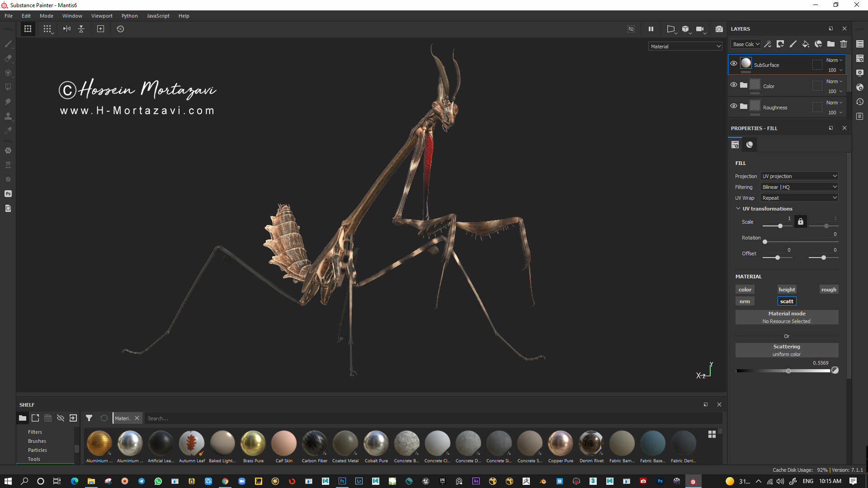Image resolution: width=868 pixels, height=488 pixels.
Task: Toggle the scatt material channel
Action: (x=787, y=301)
